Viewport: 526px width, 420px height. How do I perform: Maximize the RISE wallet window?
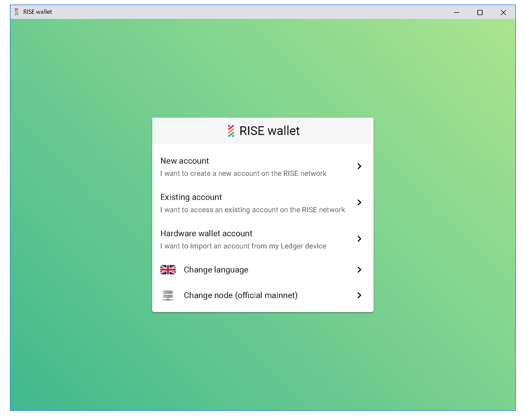tap(480, 12)
